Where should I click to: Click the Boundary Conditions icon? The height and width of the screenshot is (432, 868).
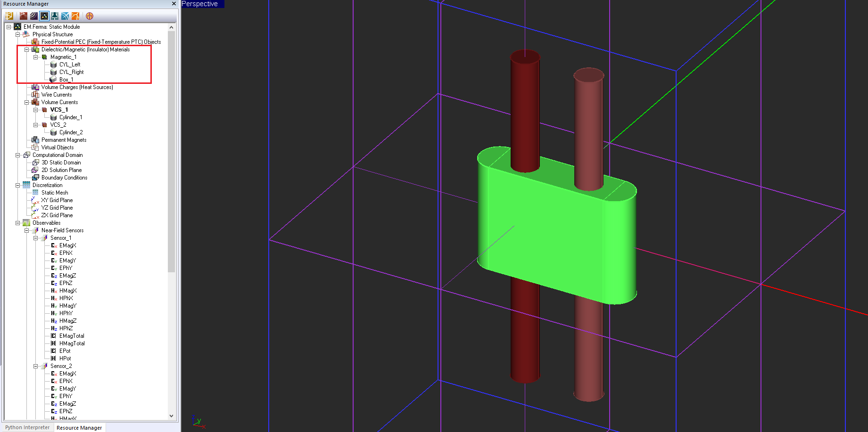pos(35,178)
